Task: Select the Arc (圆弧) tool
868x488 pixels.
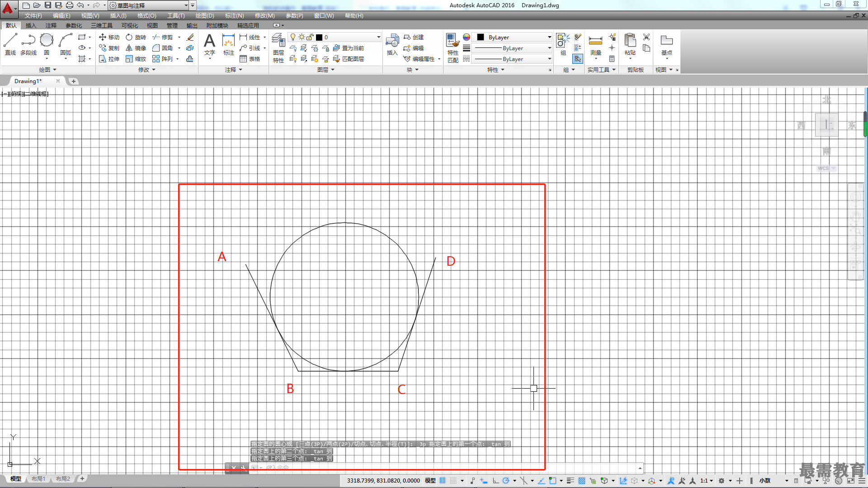Action: (x=66, y=44)
